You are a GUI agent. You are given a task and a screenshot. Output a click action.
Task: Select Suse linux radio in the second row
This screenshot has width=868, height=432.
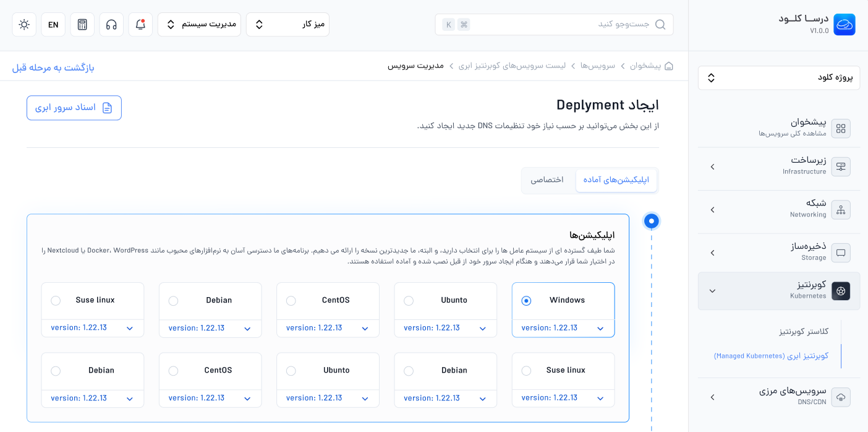coord(526,371)
